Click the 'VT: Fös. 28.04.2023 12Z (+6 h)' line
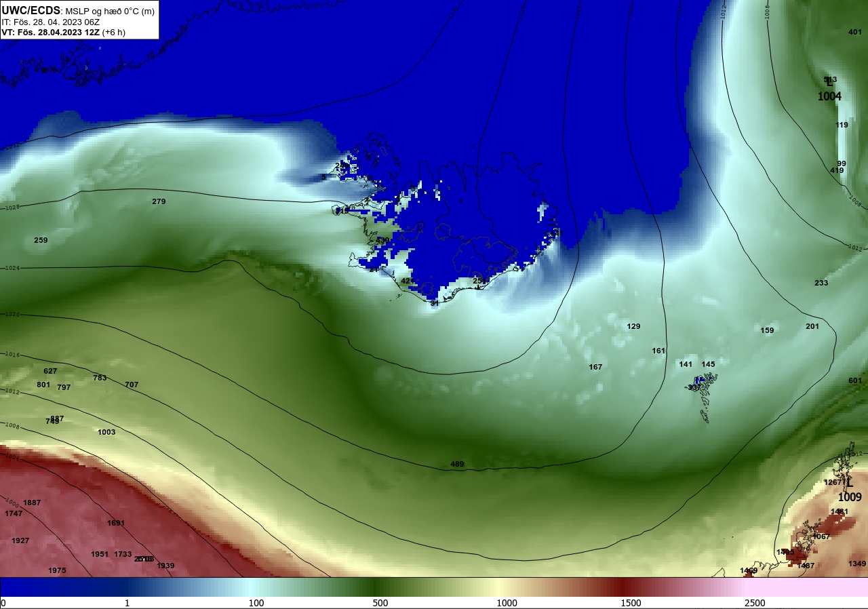Screen dimensions: 868x609 [x=63, y=32]
